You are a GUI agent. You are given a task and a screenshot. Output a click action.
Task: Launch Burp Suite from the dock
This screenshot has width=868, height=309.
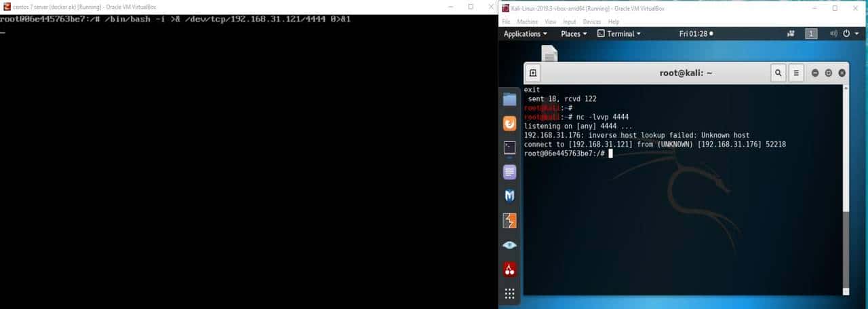509,221
